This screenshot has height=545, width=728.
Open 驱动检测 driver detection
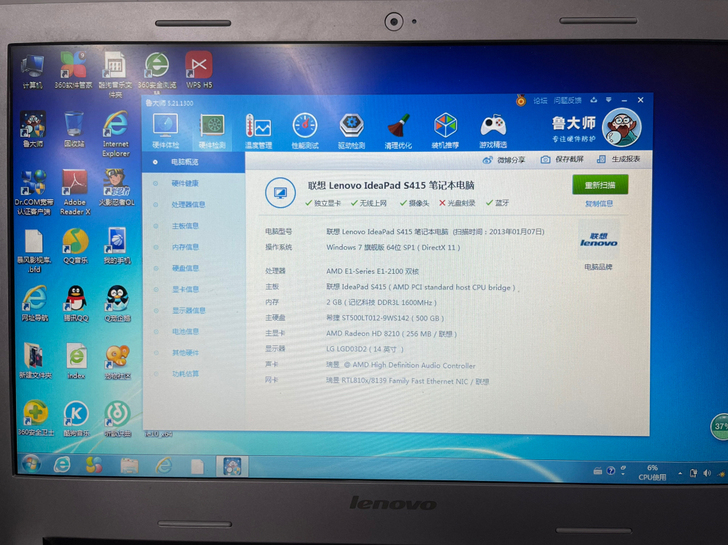[351, 131]
